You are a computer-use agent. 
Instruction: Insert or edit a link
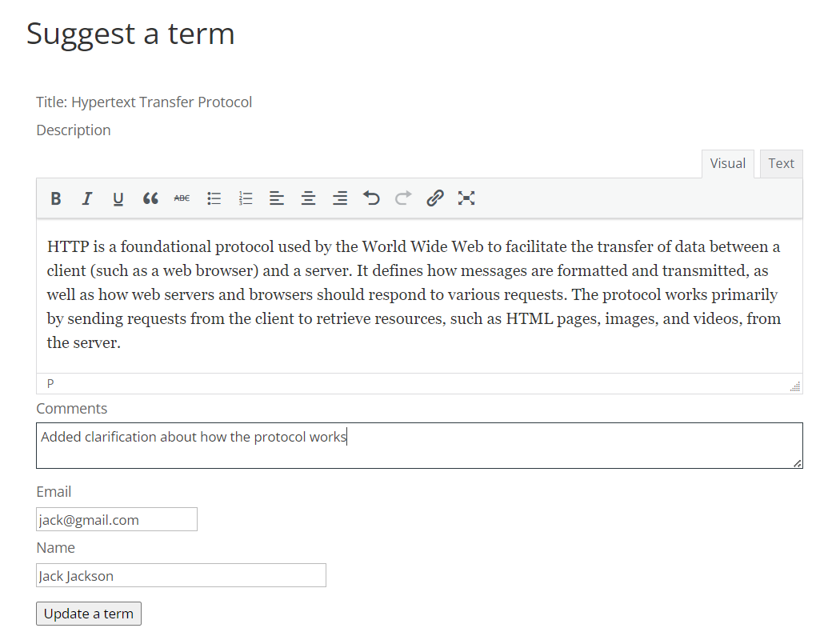[x=435, y=198]
